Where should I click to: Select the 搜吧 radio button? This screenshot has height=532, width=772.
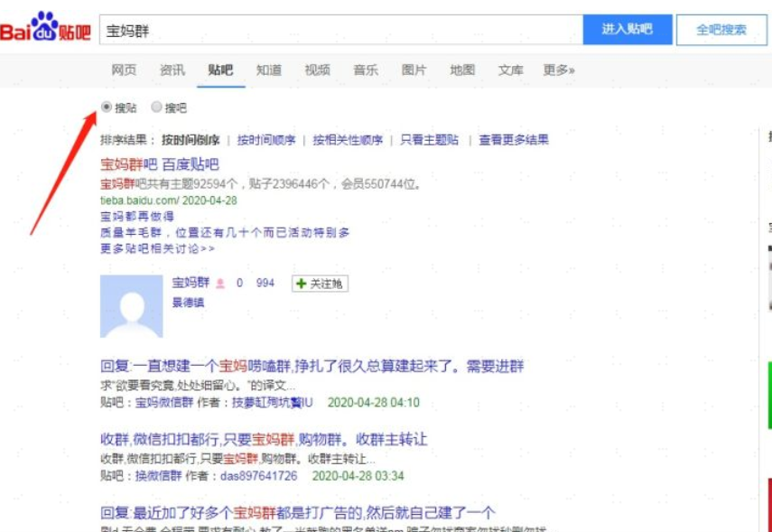pyautogui.click(x=156, y=107)
